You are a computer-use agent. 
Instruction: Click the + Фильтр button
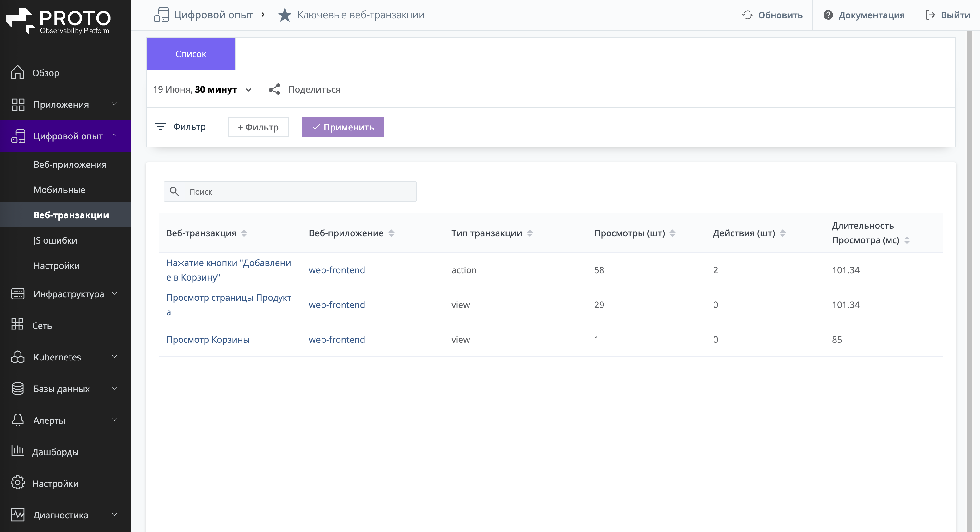tap(258, 127)
